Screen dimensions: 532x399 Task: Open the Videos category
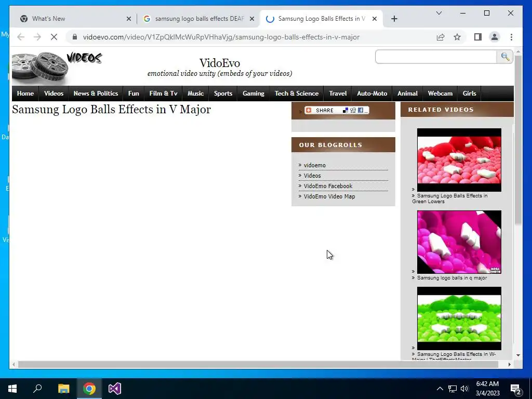tap(54, 94)
